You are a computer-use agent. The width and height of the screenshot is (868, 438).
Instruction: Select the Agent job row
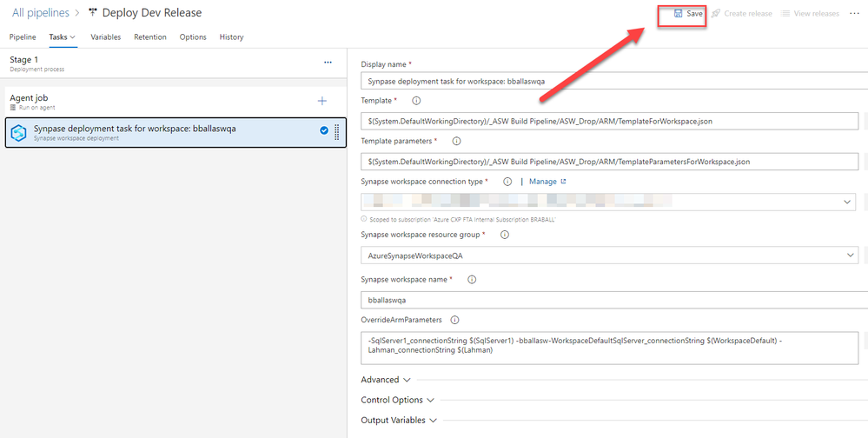(x=176, y=102)
